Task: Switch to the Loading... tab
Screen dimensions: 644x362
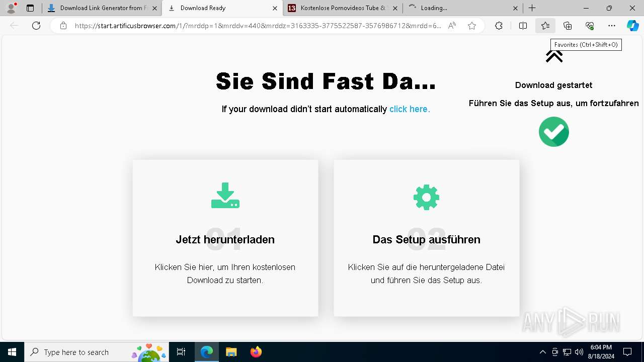Action: click(463, 8)
